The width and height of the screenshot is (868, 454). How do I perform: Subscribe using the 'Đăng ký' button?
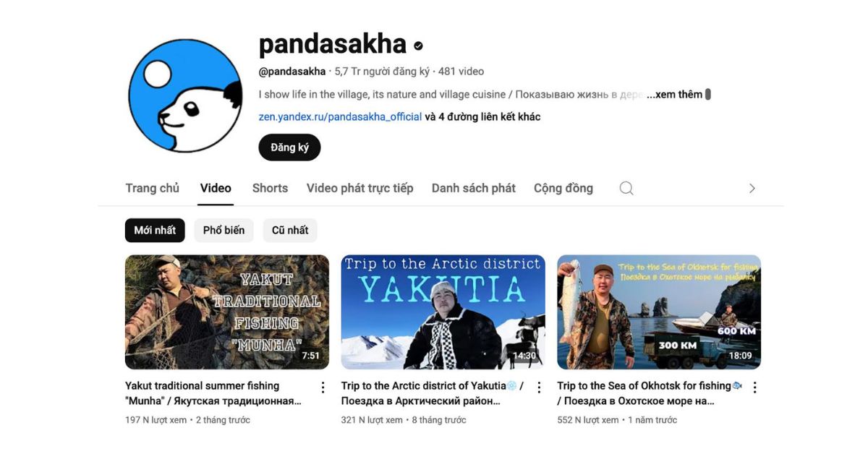tap(289, 147)
